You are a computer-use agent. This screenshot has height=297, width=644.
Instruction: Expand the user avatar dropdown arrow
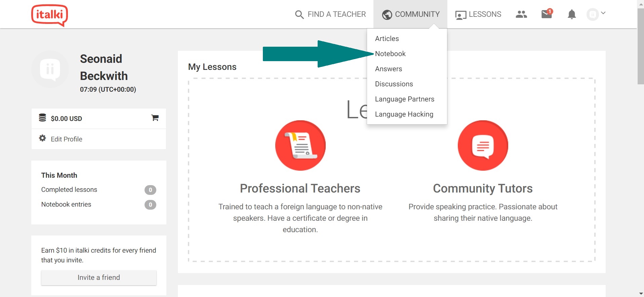tap(603, 13)
